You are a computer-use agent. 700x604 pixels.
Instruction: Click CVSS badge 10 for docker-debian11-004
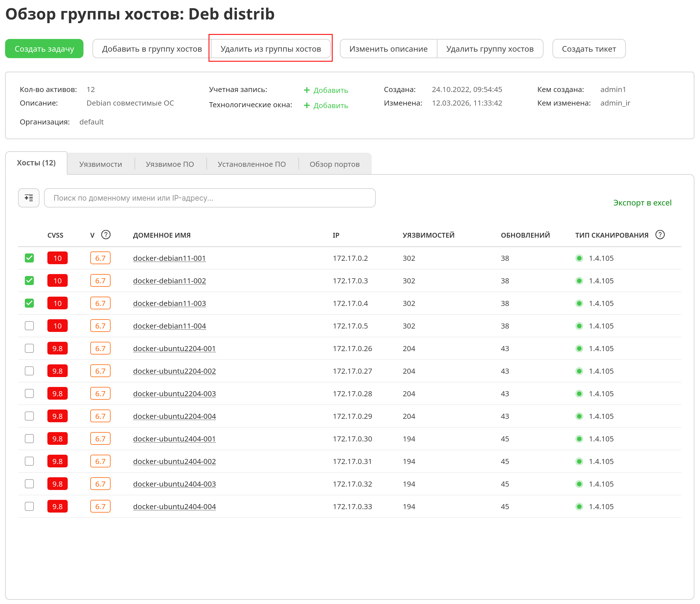pos(58,326)
